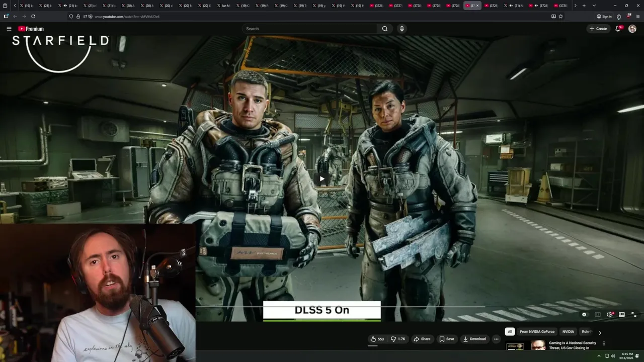Sign in to the browser account
The image size is (644, 362).
coord(604,17)
